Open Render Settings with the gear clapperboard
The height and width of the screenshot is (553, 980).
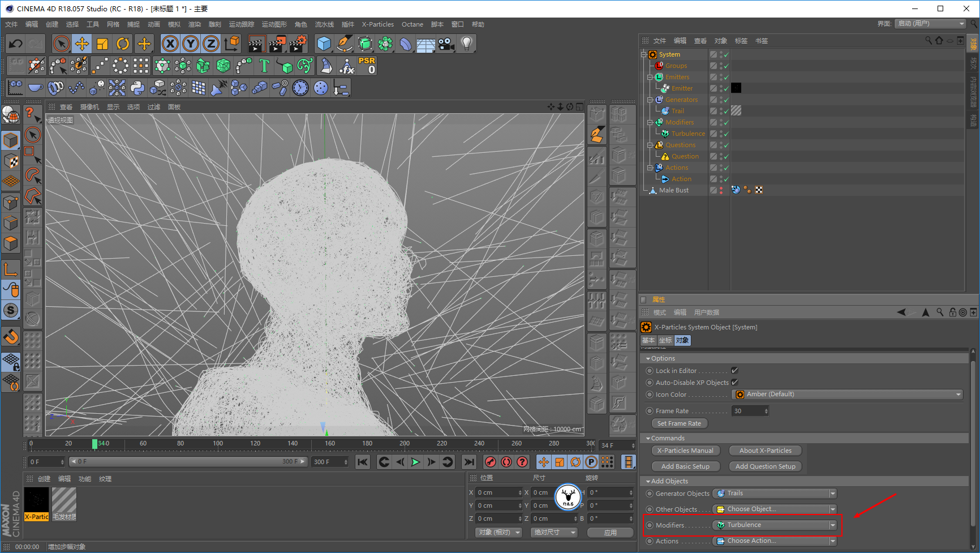pyautogui.click(x=298, y=44)
